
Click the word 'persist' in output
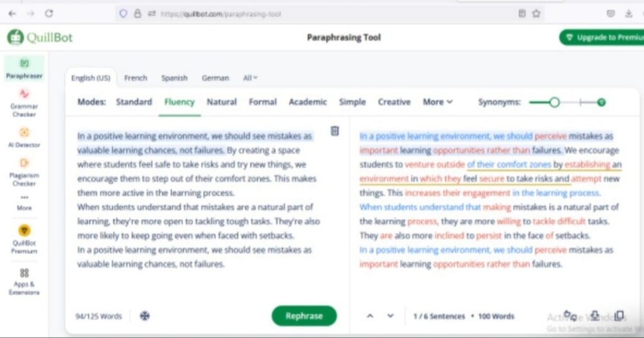pyautogui.click(x=489, y=236)
